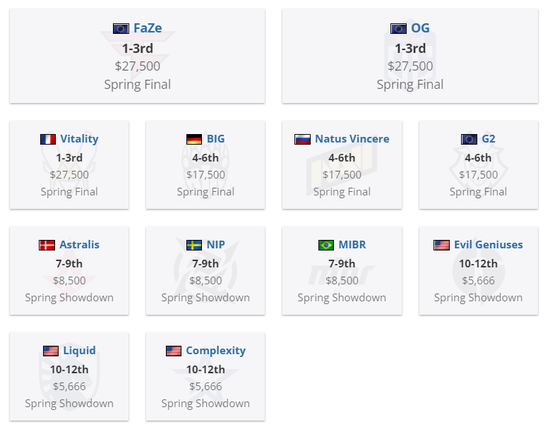Open the G2 team link
The height and width of the screenshot is (429, 550).
pos(489,139)
